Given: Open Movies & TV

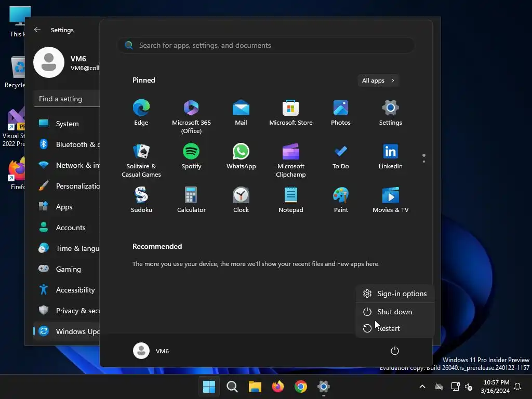Looking at the screenshot, I should [x=391, y=200].
